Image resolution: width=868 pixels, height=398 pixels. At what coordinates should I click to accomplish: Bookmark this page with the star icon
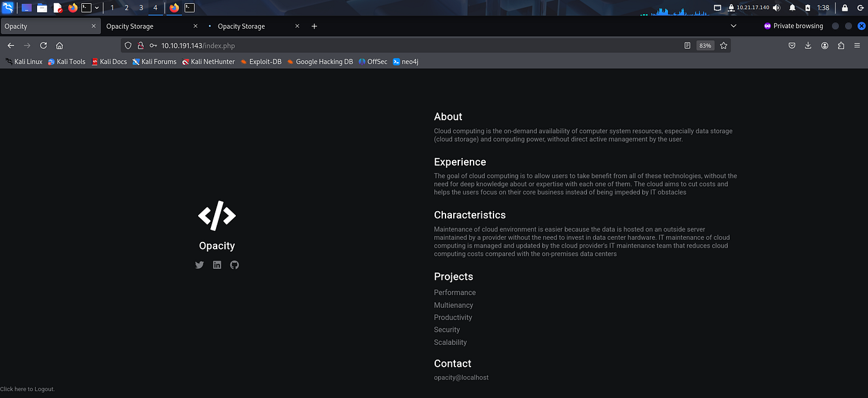point(723,45)
